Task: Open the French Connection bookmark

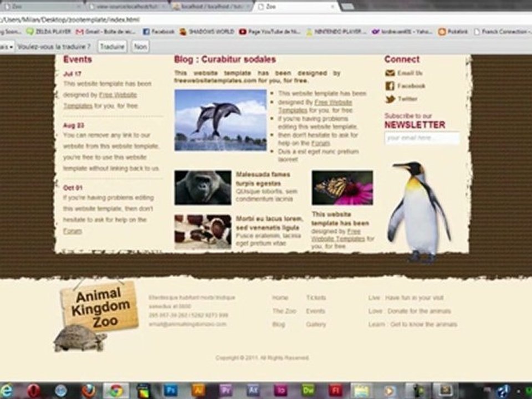Action: pos(503,32)
